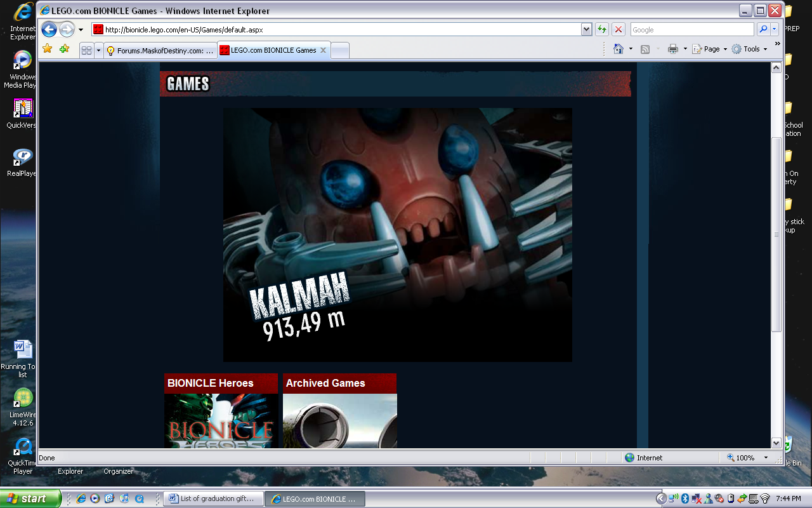Switch to the List of graduation gift taskbar button
812x508 pixels.
pyautogui.click(x=214, y=499)
